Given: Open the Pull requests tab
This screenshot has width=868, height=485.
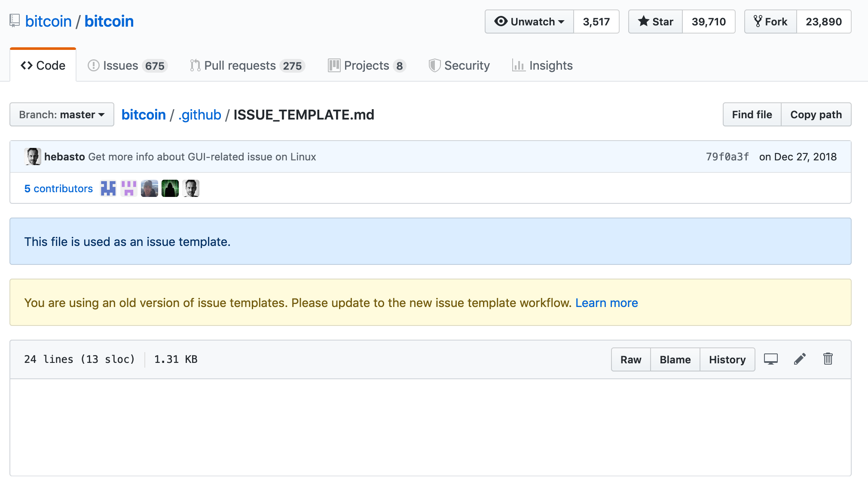Looking at the screenshot, I should [248, 65].
